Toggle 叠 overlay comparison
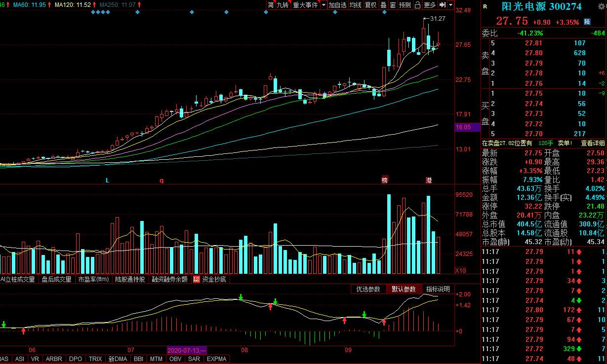The width and height of the screenshot is (607, 364). tap(383, 5)
